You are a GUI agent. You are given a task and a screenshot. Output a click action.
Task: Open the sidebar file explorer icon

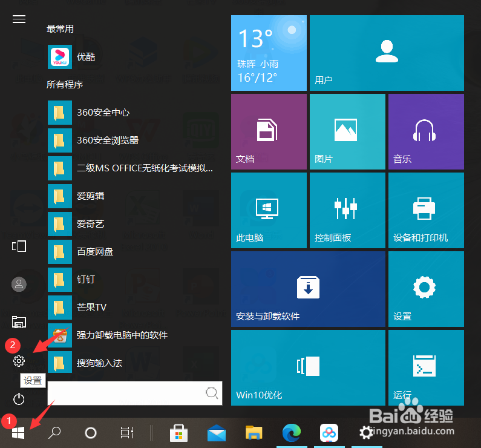pyautogui.click(x=19, y=322)
